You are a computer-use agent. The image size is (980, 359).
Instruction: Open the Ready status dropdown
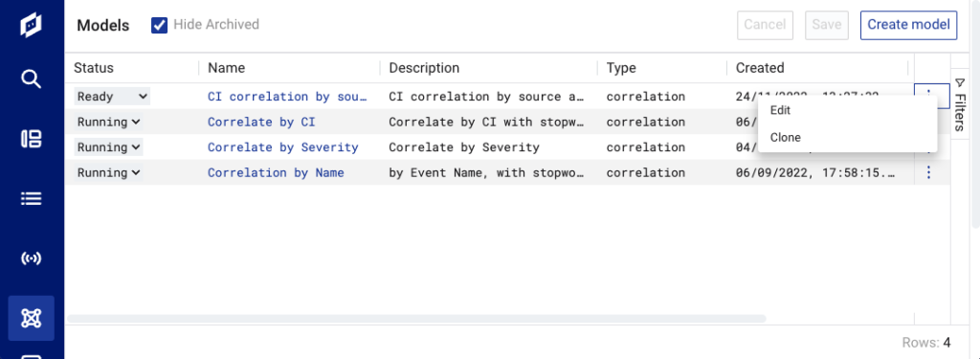coord(112,97)
